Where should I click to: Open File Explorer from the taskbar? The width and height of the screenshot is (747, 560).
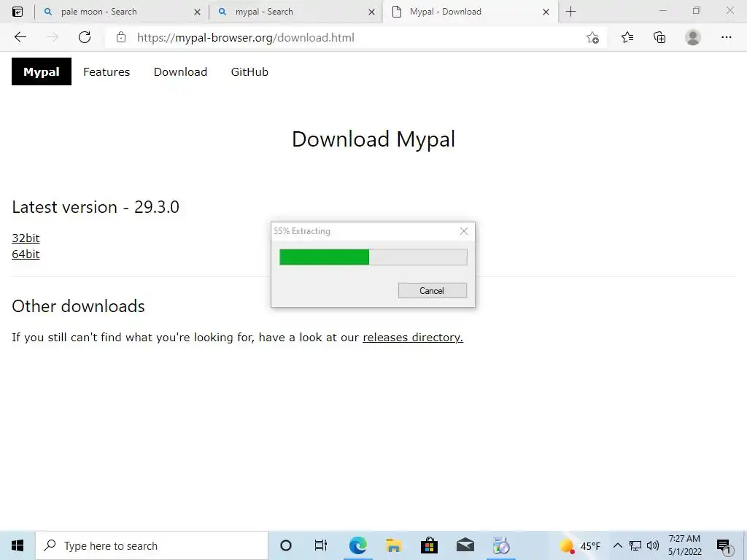393,545
